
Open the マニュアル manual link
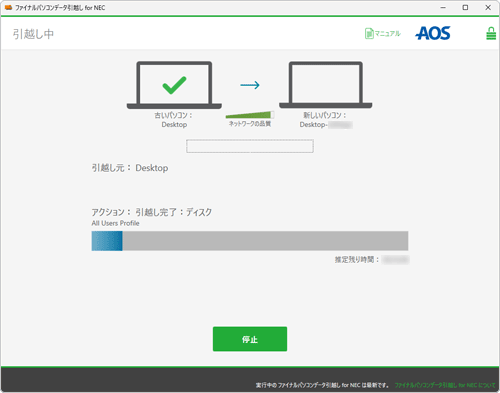(x=383, y=33)
